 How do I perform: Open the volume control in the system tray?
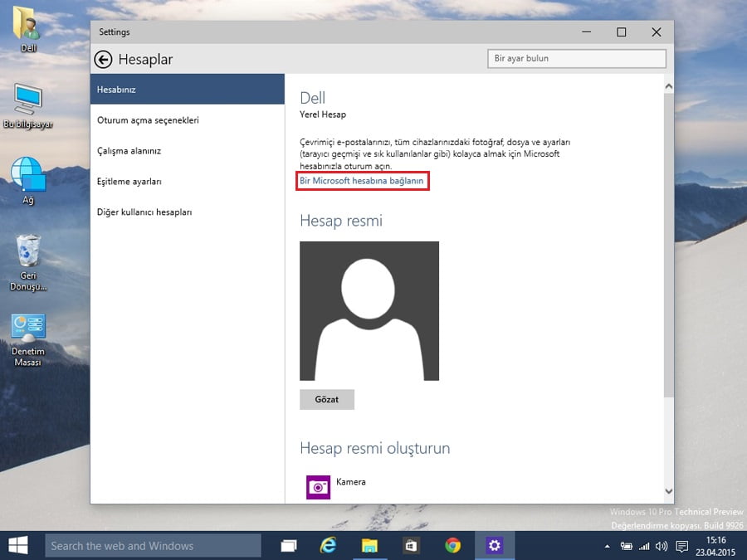(x=660, y=548)
